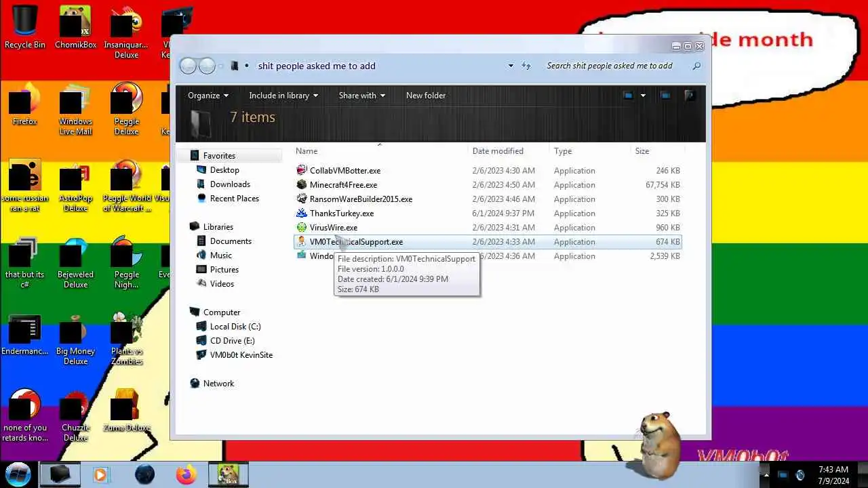Select Libraries in navigation pane
The height and width of the screenshot is (488, 868).
pyautogui.click(x=218, y=227)
